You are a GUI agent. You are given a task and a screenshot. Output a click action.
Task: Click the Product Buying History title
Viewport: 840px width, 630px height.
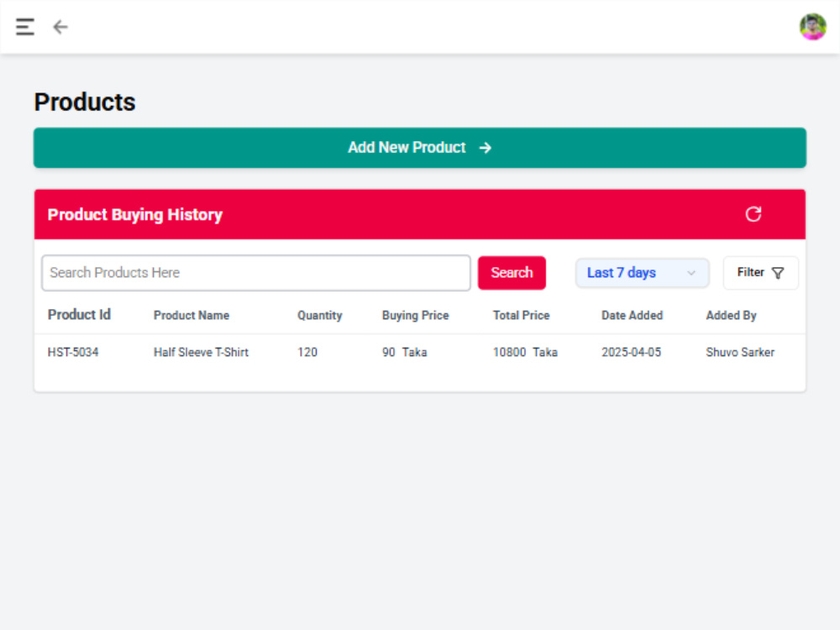(x=135, y=215)
